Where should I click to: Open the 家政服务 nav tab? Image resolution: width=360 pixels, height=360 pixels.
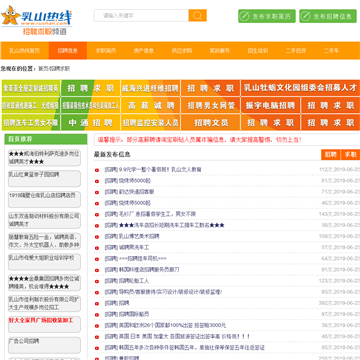[220, 51]
